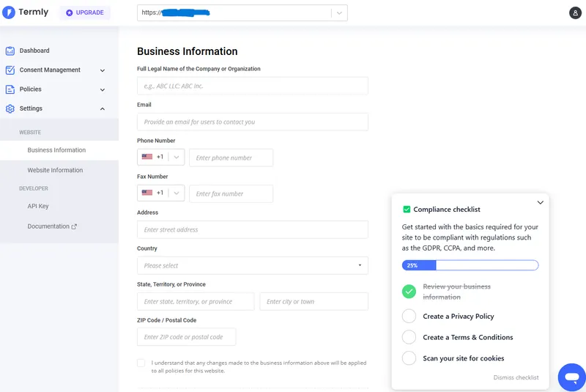
Task: Click the external link icon beside Documentation
Action: tap(74, 226)
